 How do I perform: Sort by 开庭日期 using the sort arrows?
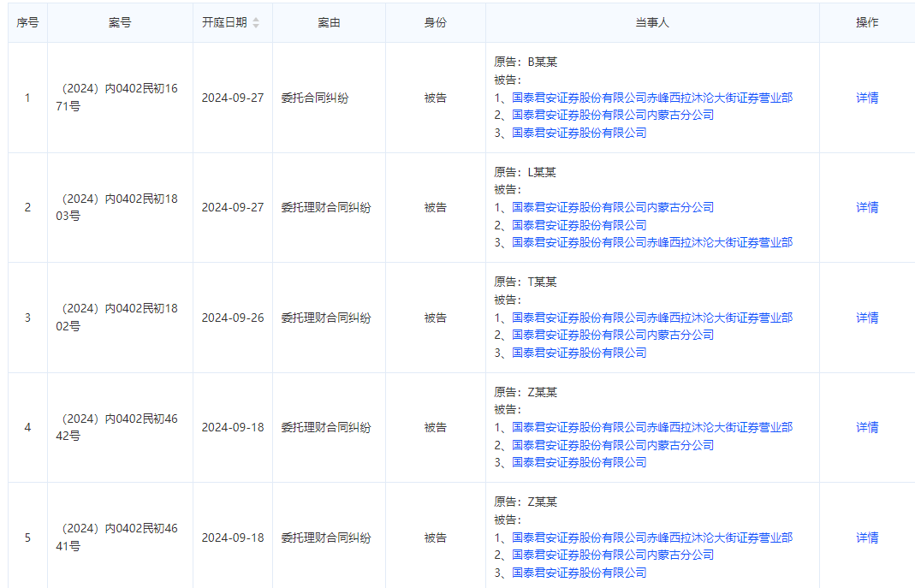(x=256, y=23)
